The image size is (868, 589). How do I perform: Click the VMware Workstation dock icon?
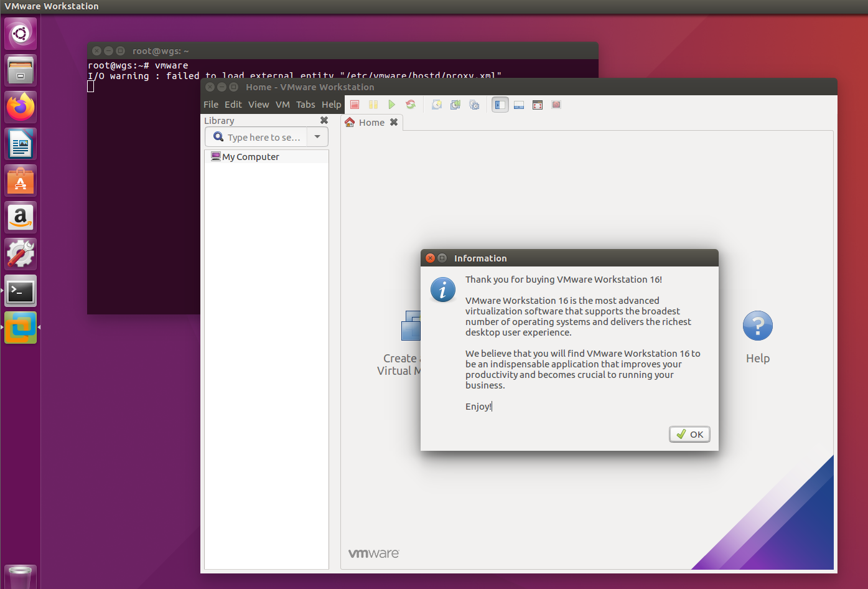21,327
